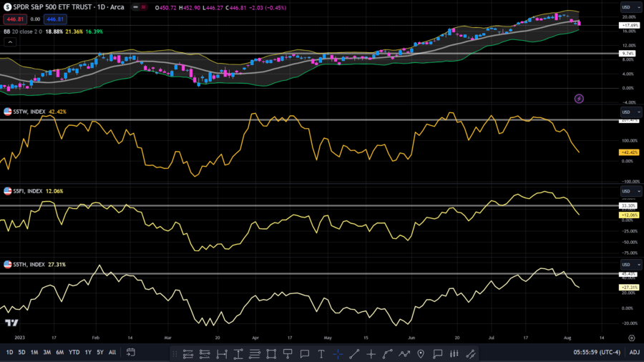Open the go-to-date calendar

coord(131,352)
